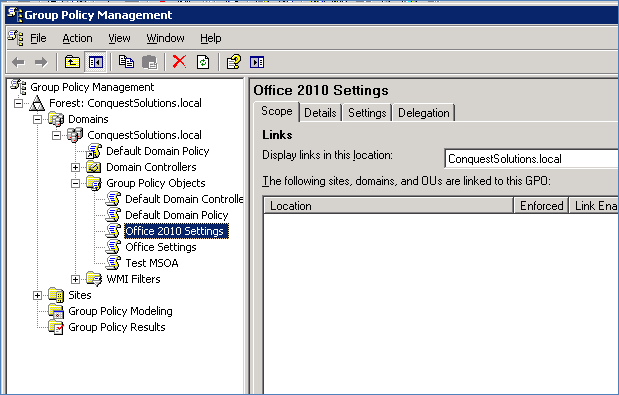The image size is (619, 395).
Task: Select the Office 2010 Settings GPO
Action: [x=176, y=231]
